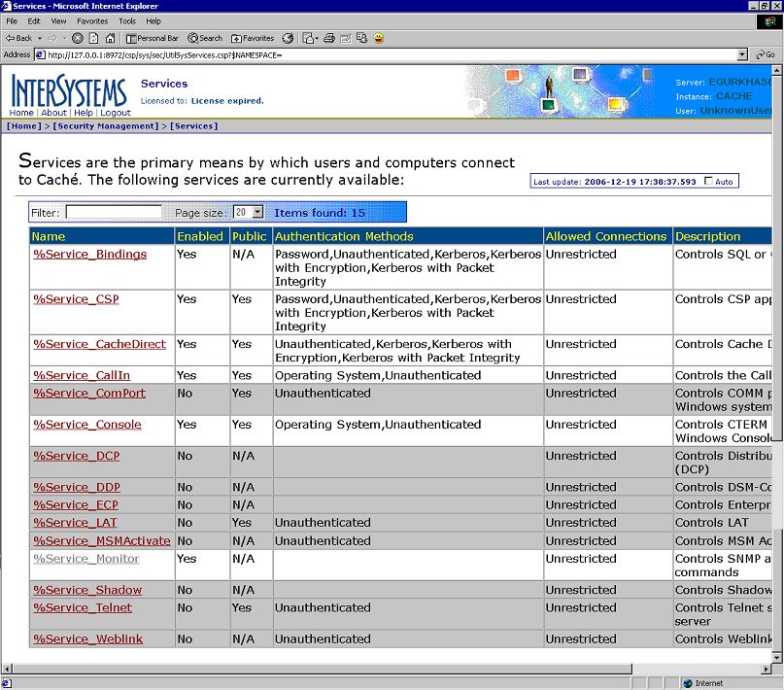Image resolution: width=784 pixels, height=690 pixels.
Task: Click the status bar page icon at bottom left
Action: click(7, 683)
